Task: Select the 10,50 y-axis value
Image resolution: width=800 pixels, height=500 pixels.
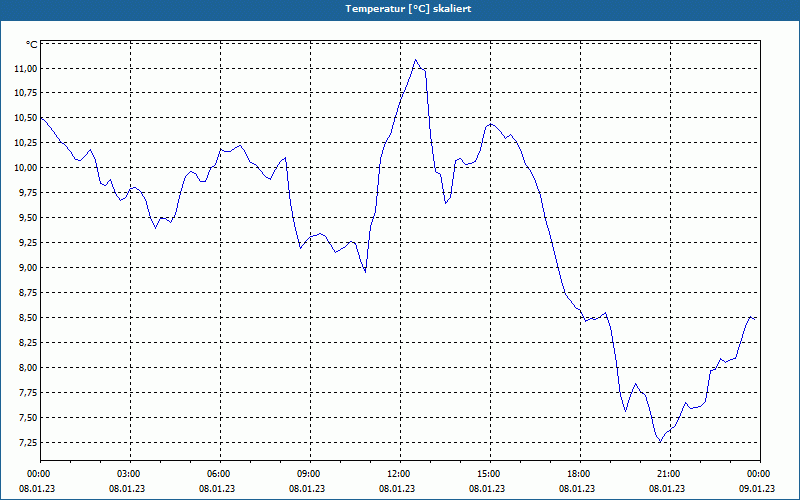Action: pos(26,118)
